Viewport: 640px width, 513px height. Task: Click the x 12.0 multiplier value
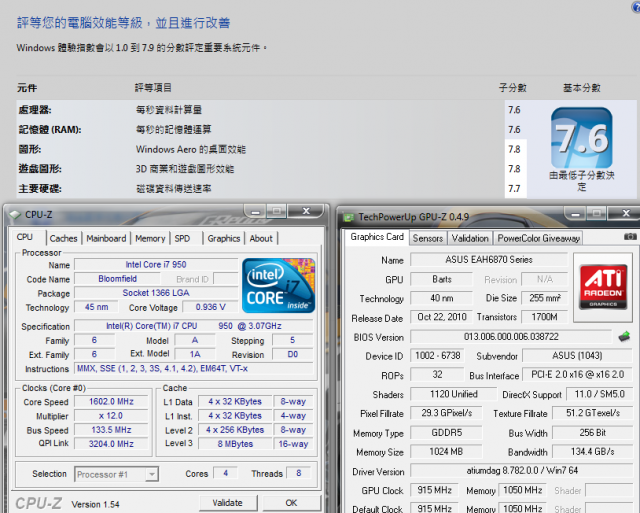point(111,416)
